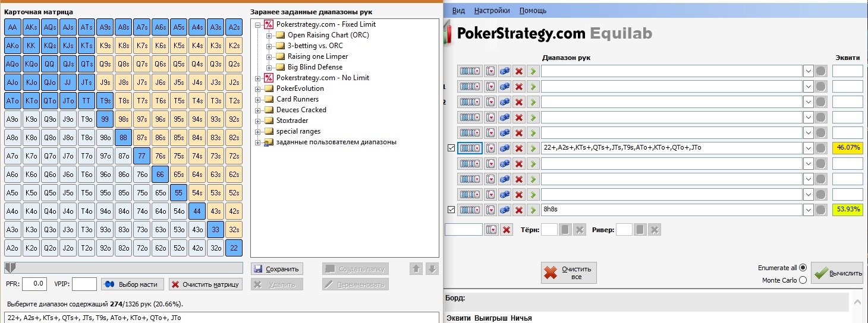Open the Тёрн card picker icon
868x323 pixels.
tap(565, 230)
